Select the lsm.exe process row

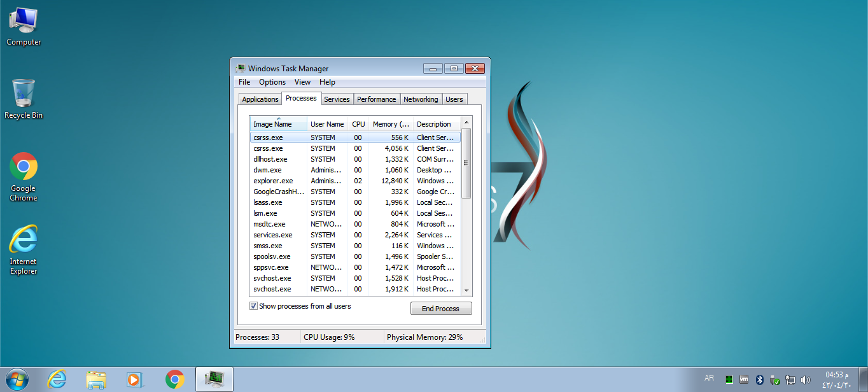[x=355, y=213]
